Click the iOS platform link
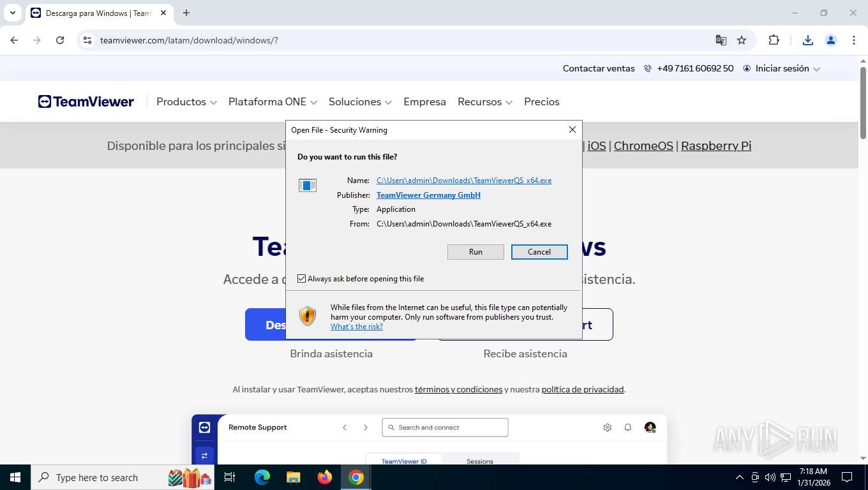Image resolution: width=868 pixels, height=490 pixels. click(x=597, y=145)
